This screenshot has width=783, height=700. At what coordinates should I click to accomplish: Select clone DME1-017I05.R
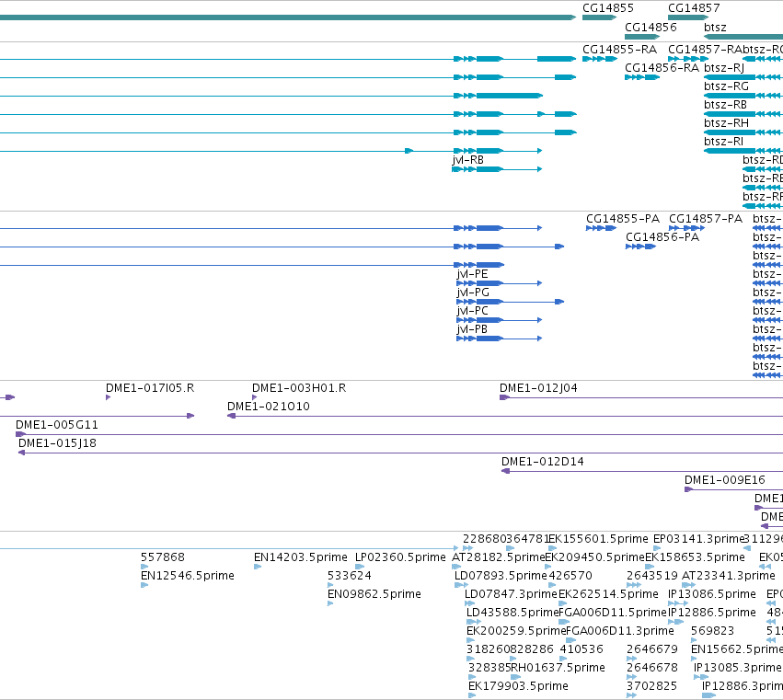(x=150, y=388)
